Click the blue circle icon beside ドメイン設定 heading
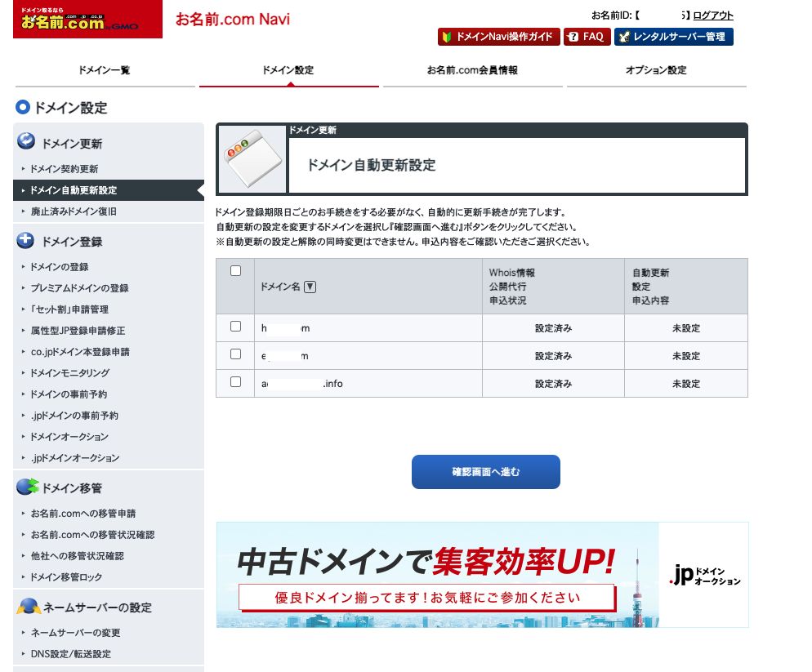 click(x=23, y=107)
